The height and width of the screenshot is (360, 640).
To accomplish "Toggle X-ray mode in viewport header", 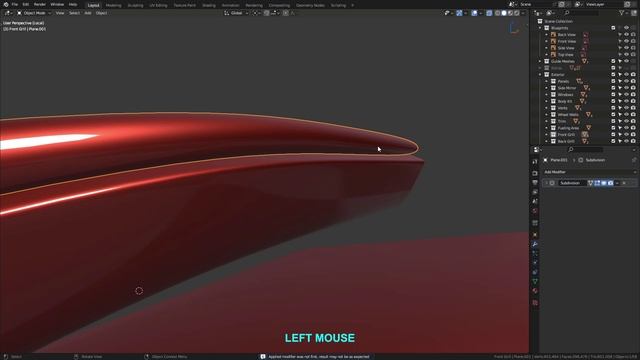I will point(489,13).
